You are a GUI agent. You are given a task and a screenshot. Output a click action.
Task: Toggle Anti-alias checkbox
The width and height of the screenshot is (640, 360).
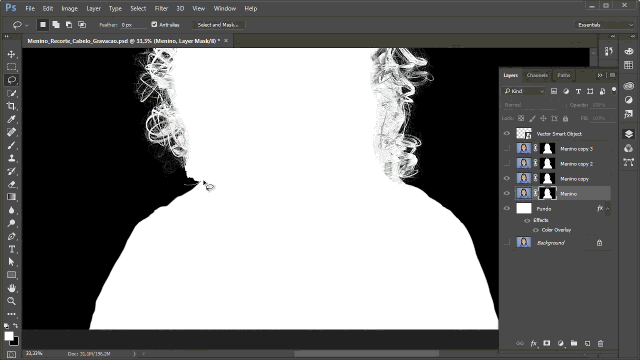point(154,24)
